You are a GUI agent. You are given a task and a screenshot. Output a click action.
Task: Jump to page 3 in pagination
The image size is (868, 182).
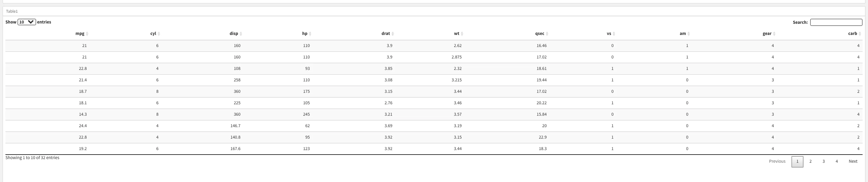pos(823,162)
